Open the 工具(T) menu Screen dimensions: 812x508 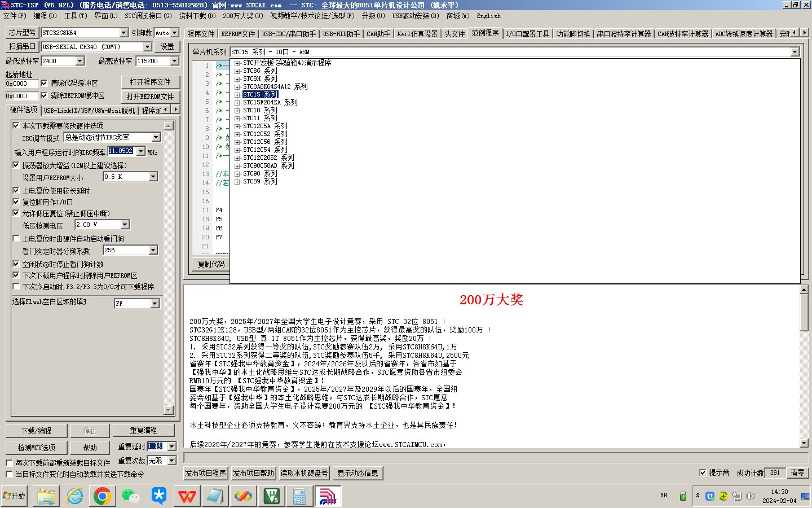(76, 16)
